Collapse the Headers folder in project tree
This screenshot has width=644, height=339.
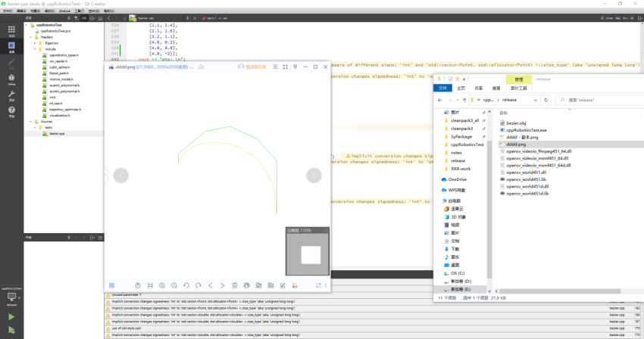point(31,37)
